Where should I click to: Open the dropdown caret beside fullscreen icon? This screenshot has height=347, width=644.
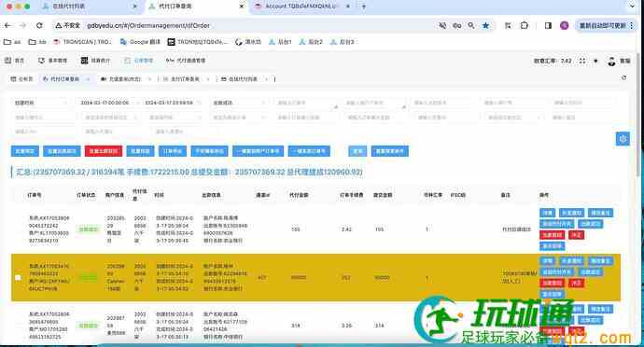[x=595, y=61]
